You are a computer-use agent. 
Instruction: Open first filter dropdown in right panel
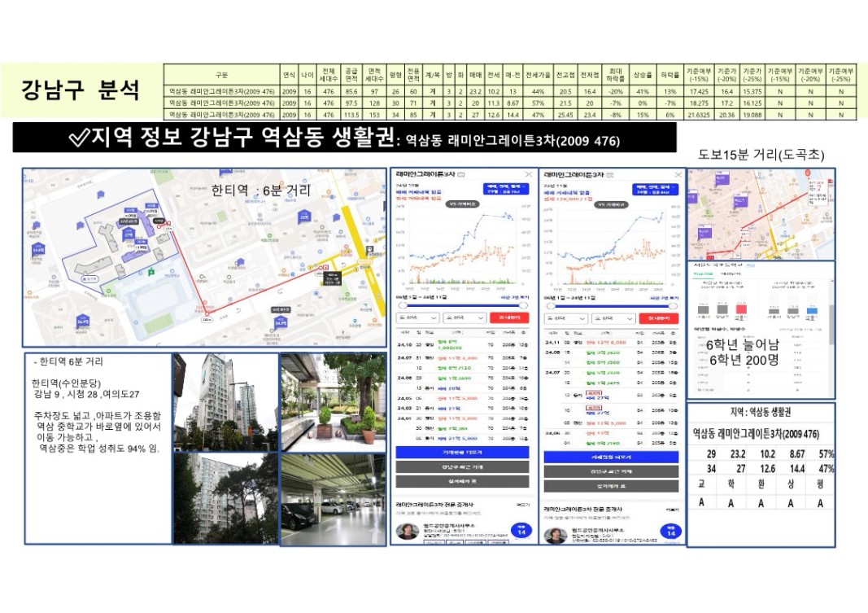(x=566, y=319)
